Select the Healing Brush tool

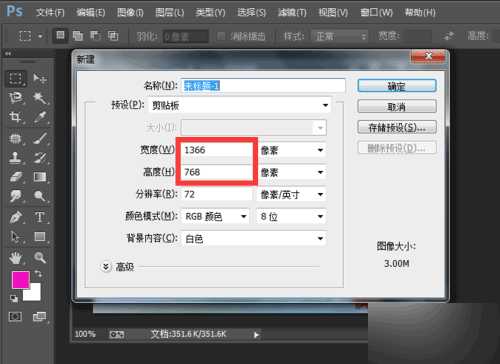pos(16,138)
